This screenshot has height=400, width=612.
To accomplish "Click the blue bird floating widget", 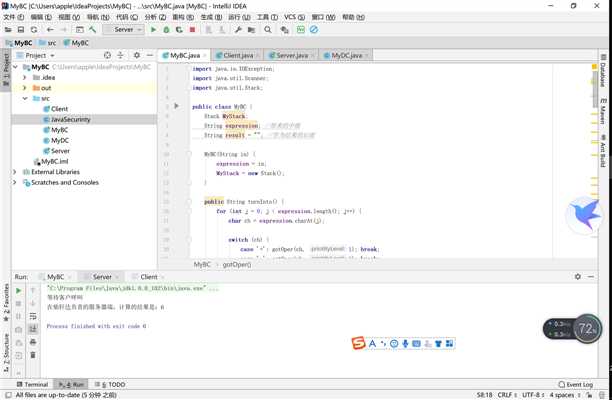I will (584, 215).
